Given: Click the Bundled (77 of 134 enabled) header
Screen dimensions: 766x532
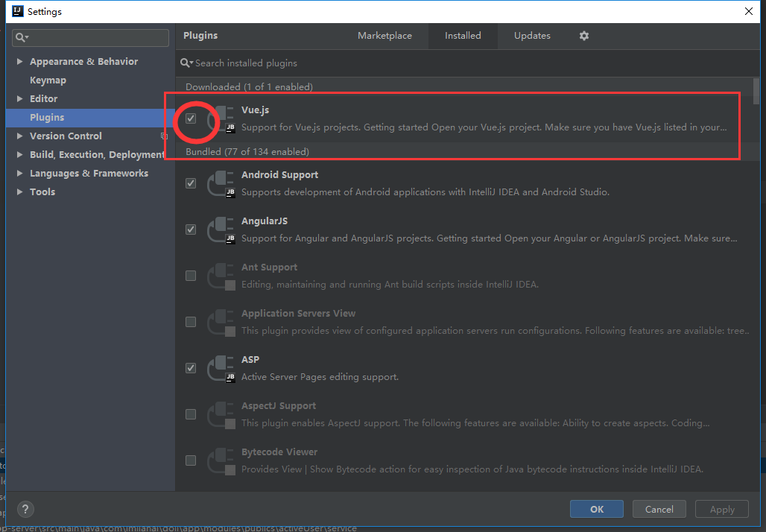Looking at the screenshot, I should (247, 152).
